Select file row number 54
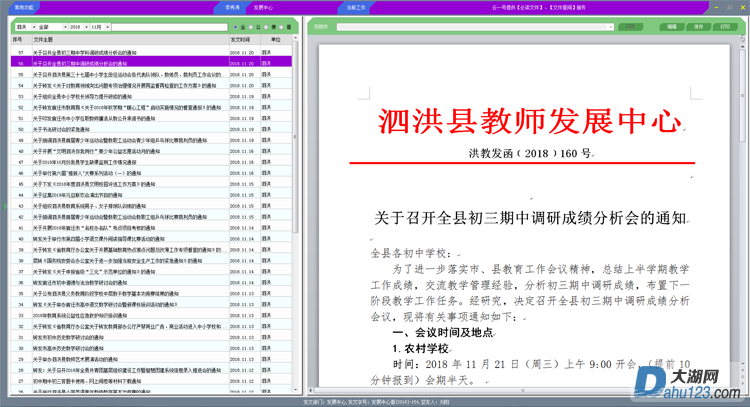The height and width of the screenshot is (407, 750). [151, 85]
